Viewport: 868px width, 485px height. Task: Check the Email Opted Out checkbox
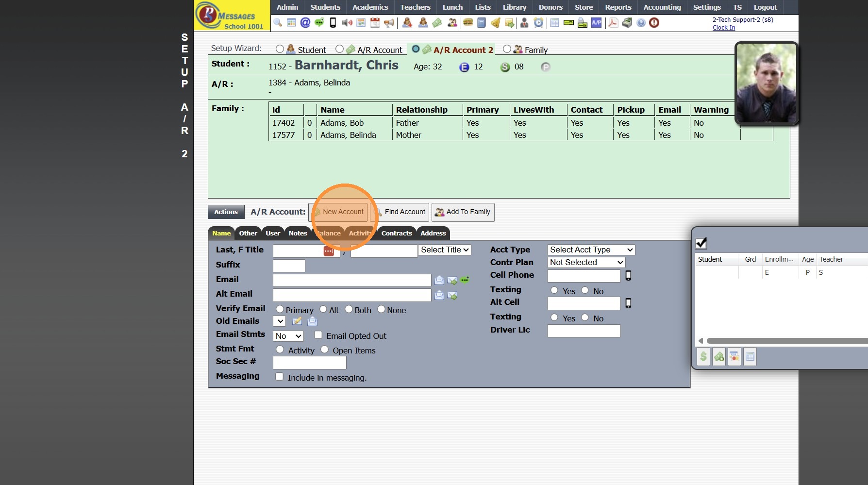(x=318, y=335)
